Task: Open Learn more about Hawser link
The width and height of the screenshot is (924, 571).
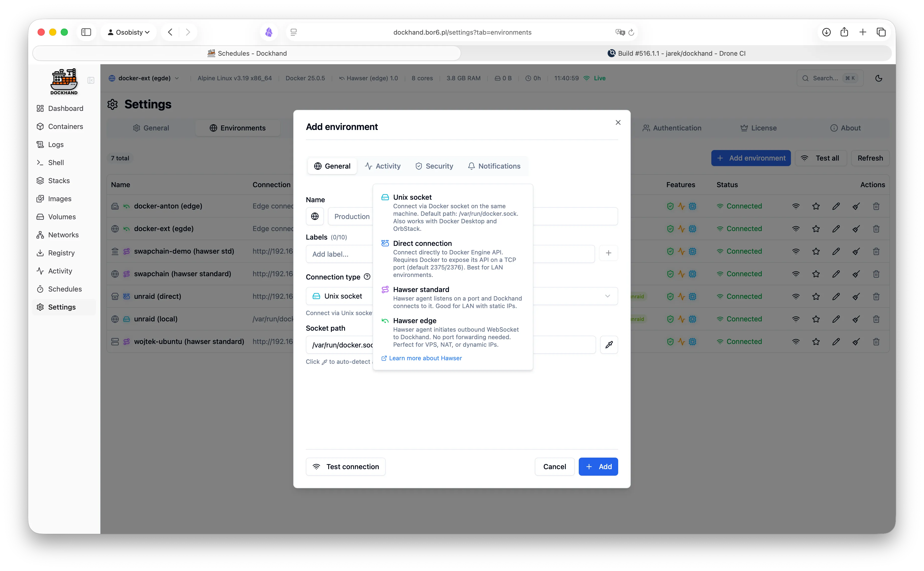Action: coord(425,358)
